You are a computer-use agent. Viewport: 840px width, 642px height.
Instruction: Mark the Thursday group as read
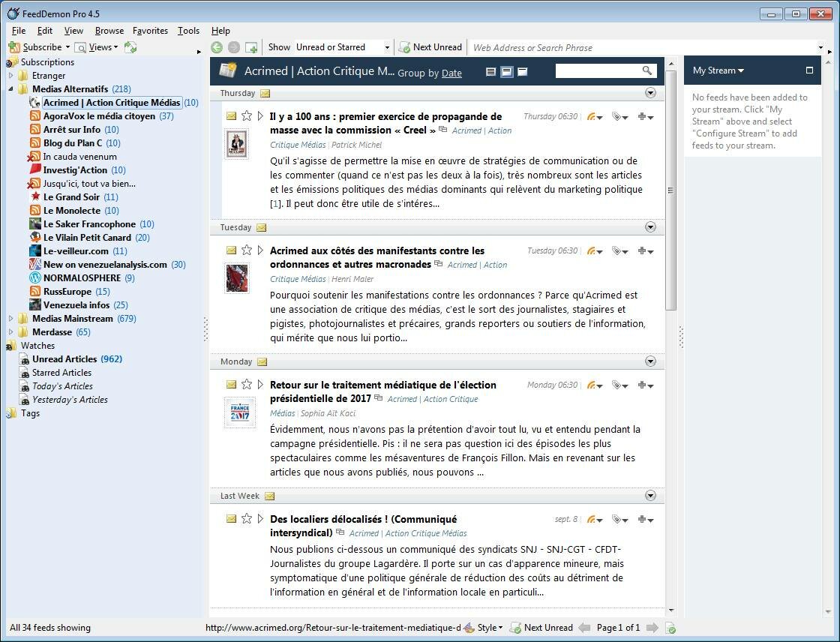(x=265, y=93)
